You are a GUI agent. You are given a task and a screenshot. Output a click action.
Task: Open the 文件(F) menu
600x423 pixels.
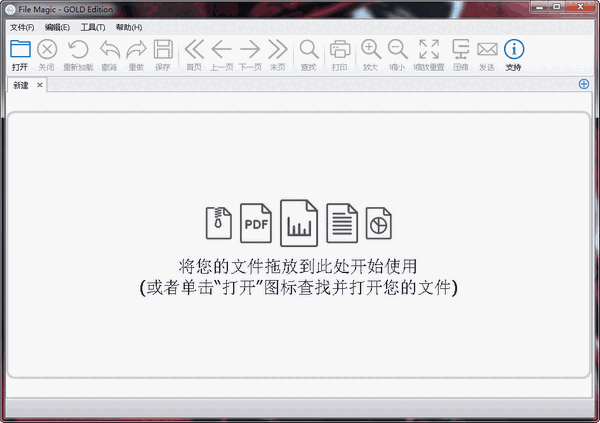coord(22,27)
